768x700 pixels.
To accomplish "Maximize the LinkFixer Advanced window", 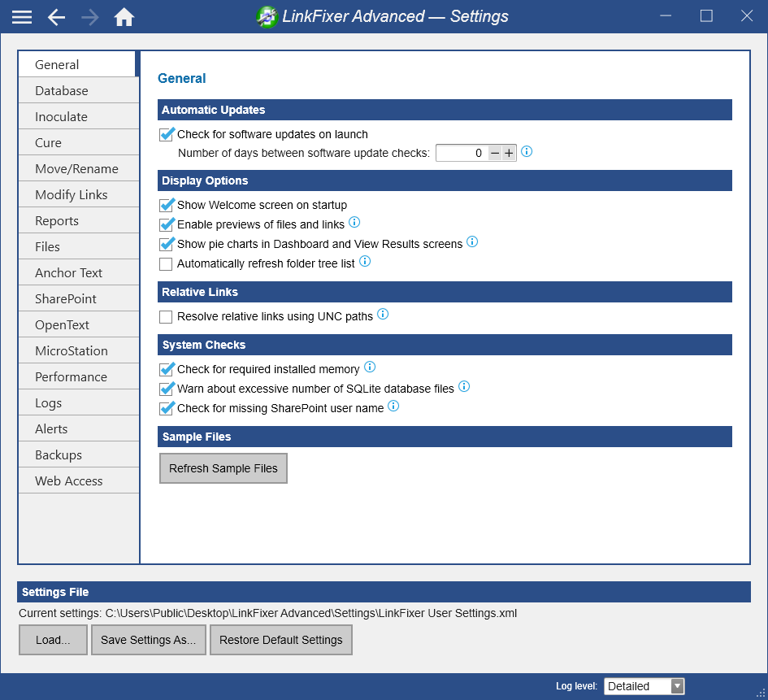I will [706, 16].
